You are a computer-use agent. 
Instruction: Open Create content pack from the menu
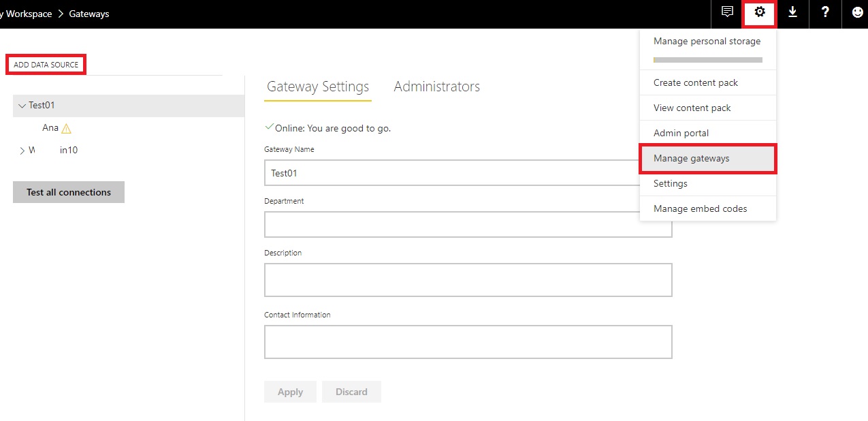[x=695, y=82]
